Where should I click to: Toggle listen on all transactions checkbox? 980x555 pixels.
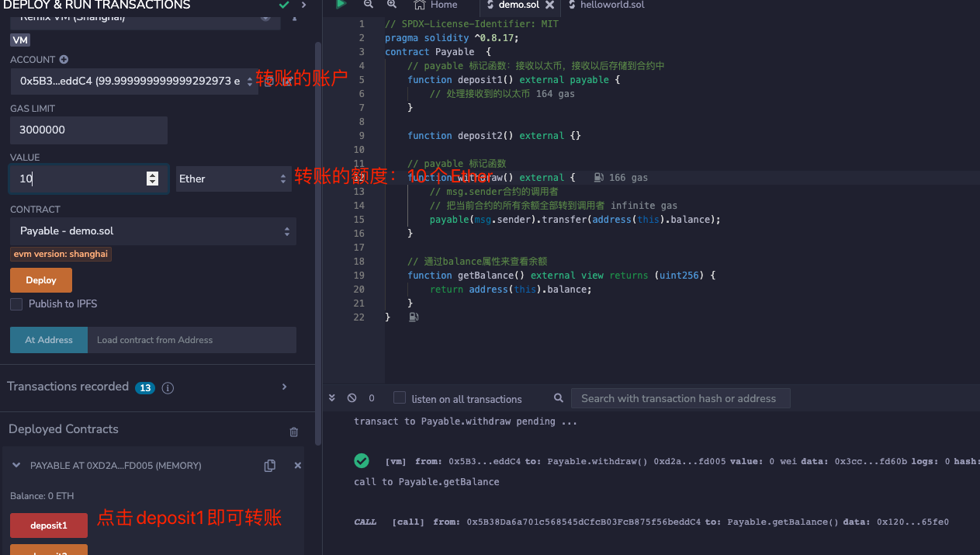(400, 397)
